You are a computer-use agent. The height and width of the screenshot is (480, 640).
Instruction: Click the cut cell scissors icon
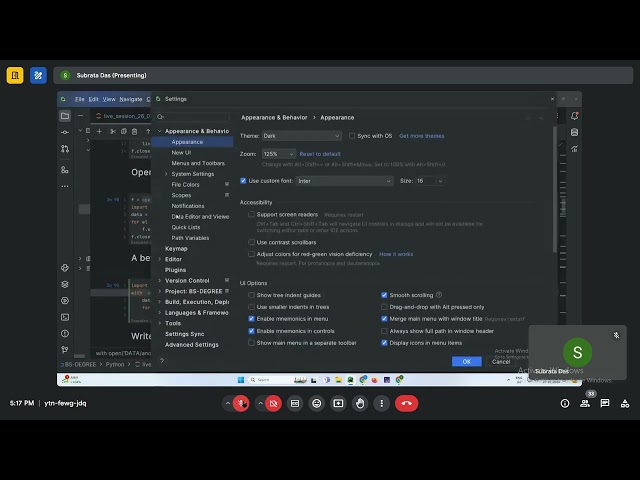[x=113, y=131]
